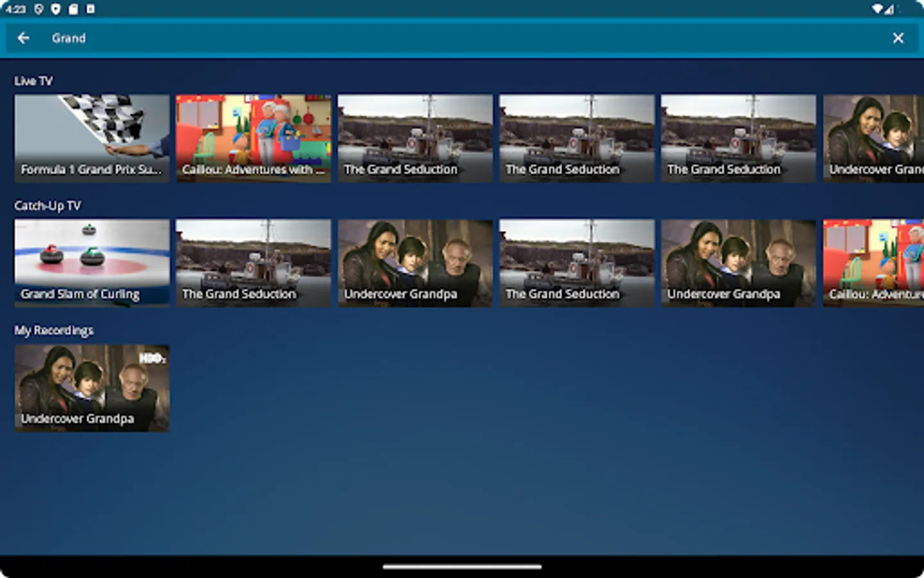This screenshot has height=578, width=924.
Task: Edit the "Grand" search query field
Action: pyautogui.click(x=462, y=38)
